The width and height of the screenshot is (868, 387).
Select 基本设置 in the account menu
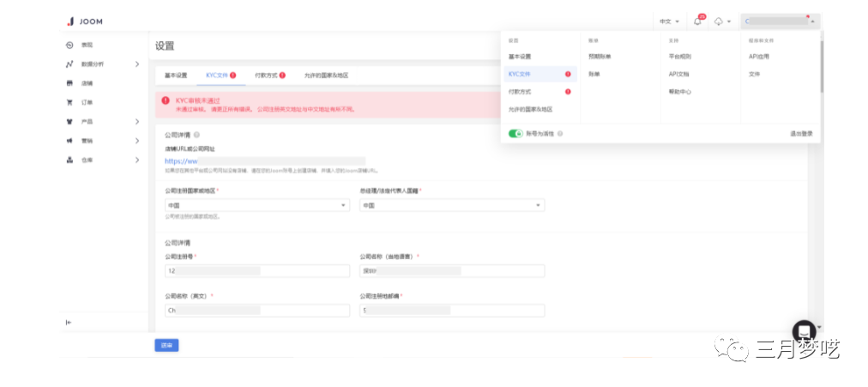(x=520, y=57)
